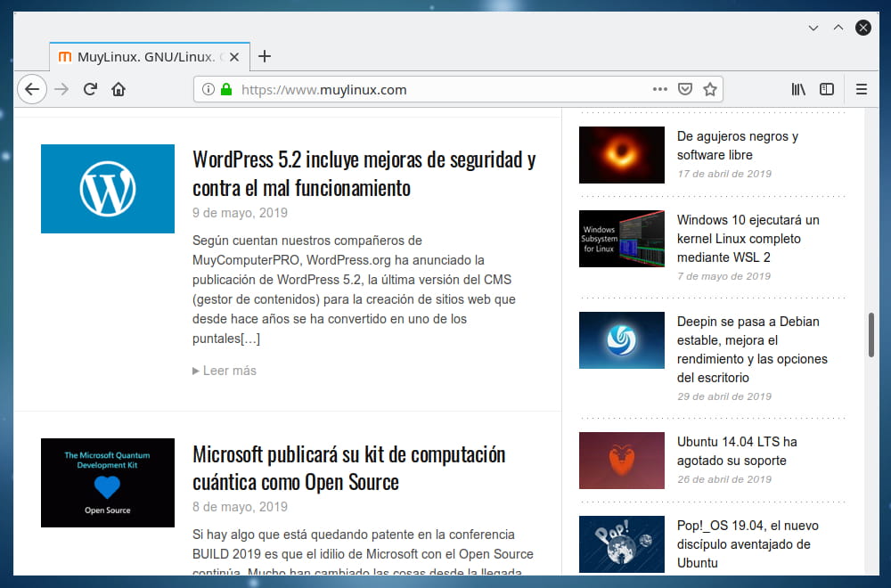
Task: Toggle the browser sidebar
Action: (x=827, y=89)
